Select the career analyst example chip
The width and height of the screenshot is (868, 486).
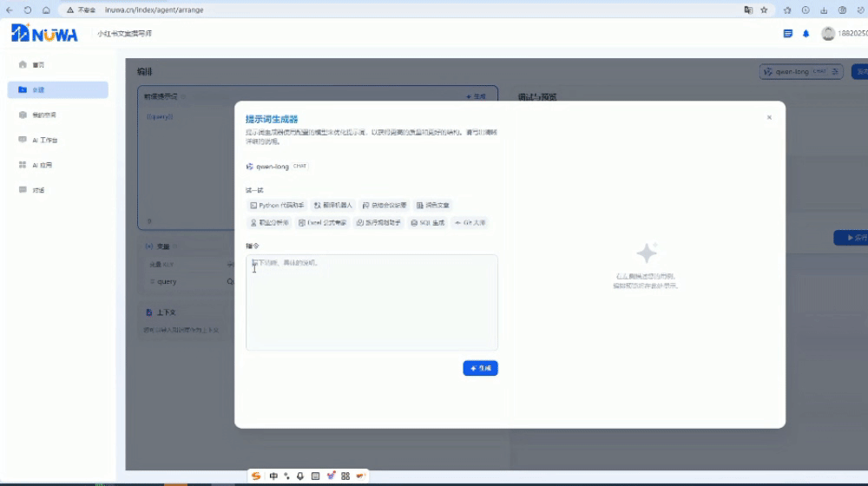269,222
